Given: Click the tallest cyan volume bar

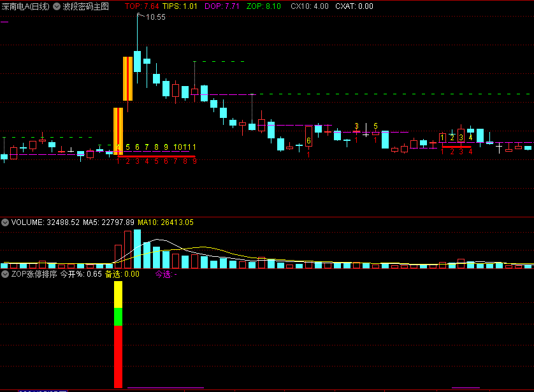Looking at the screenshot, I should [x=137, y=249].
